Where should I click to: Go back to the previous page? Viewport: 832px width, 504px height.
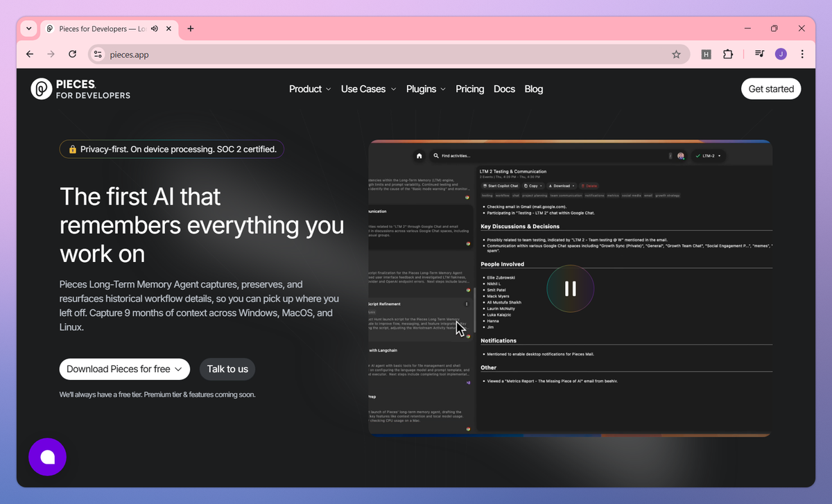29,54
